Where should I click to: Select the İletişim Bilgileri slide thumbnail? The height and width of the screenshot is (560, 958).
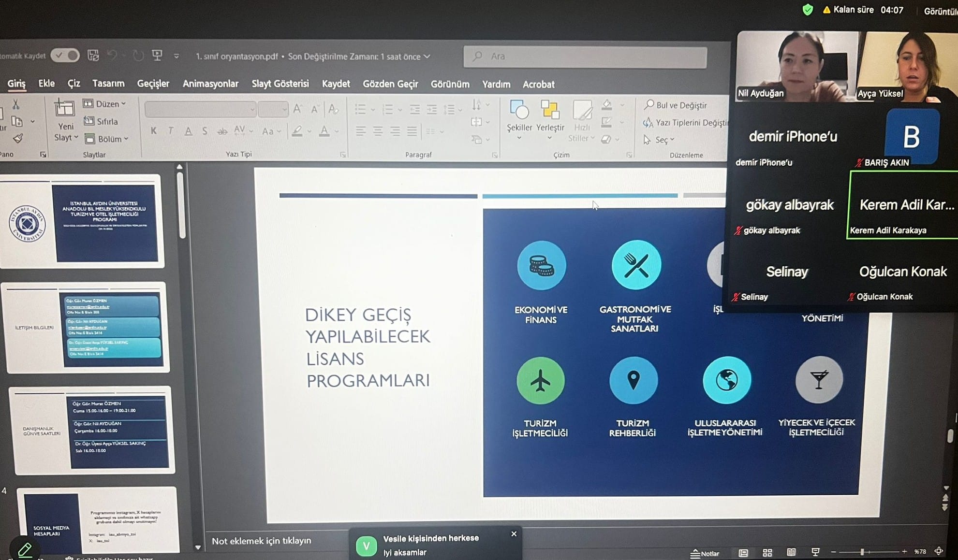click(x=86, y=328)
